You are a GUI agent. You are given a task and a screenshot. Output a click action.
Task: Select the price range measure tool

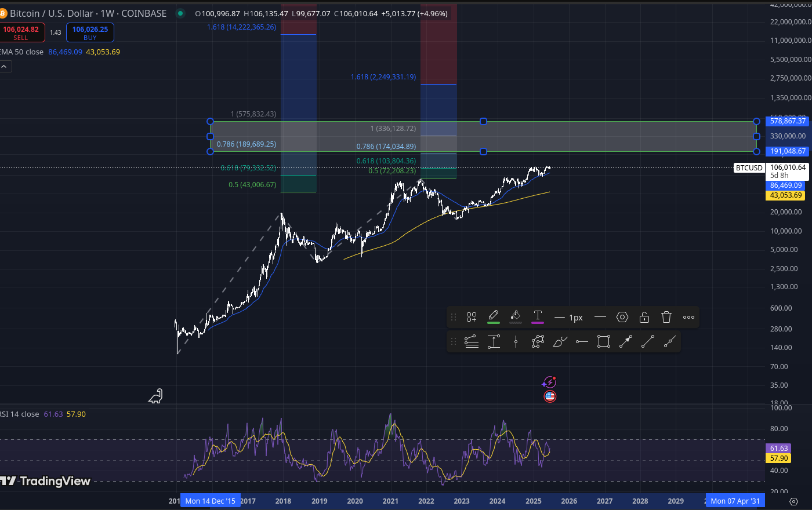click(494, 342)
